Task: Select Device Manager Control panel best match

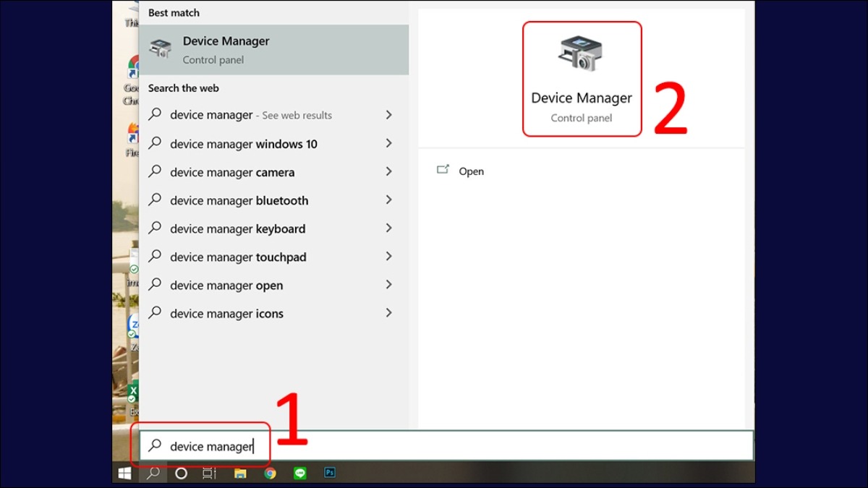Action: pos(273,50)
